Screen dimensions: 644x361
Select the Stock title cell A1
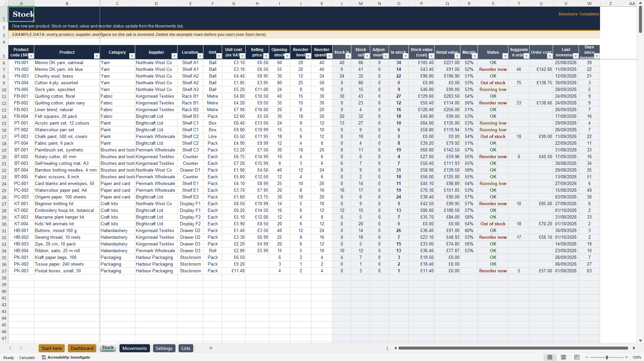click(21, 14)
